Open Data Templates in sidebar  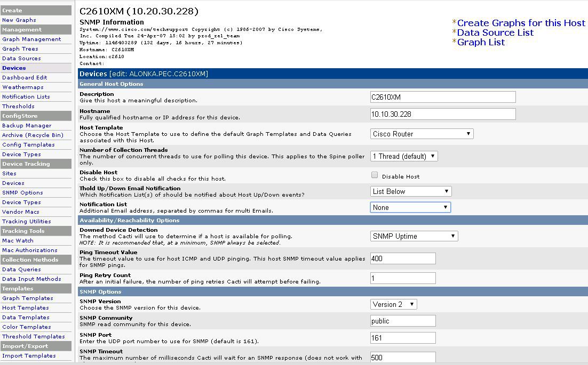pos(26,318)
